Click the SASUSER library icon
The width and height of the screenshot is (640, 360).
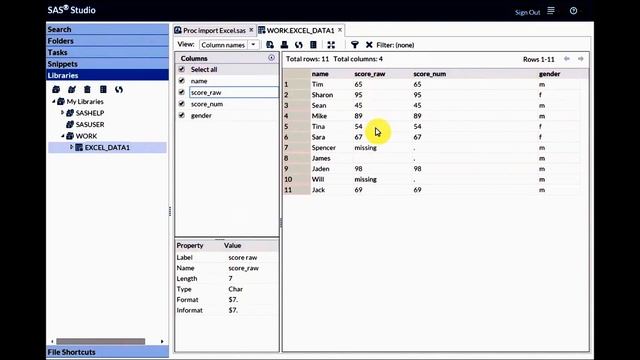[70, 124]
